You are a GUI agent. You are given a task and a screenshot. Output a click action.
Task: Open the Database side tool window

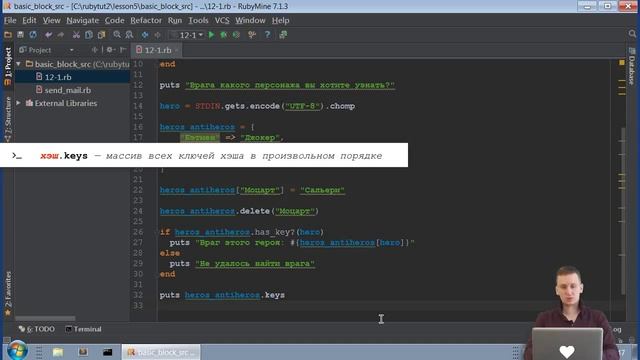tap(632, 66)
